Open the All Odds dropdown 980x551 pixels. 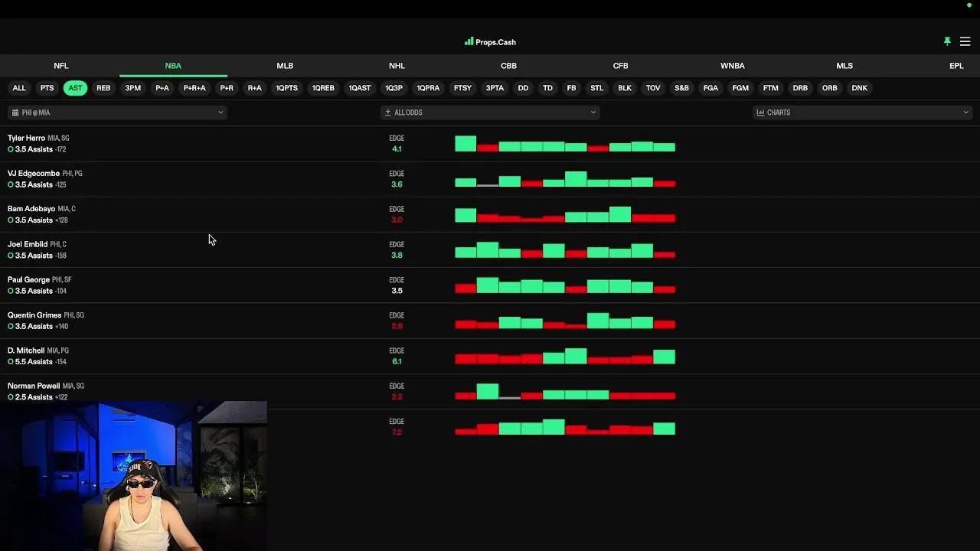pos(490,112)
